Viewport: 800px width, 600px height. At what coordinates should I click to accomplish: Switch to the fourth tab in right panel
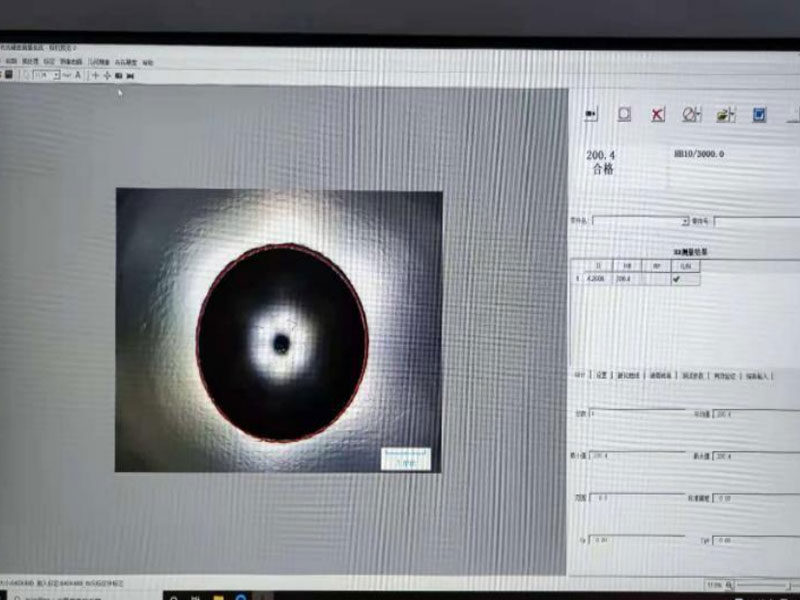click(x=660, y=375)
